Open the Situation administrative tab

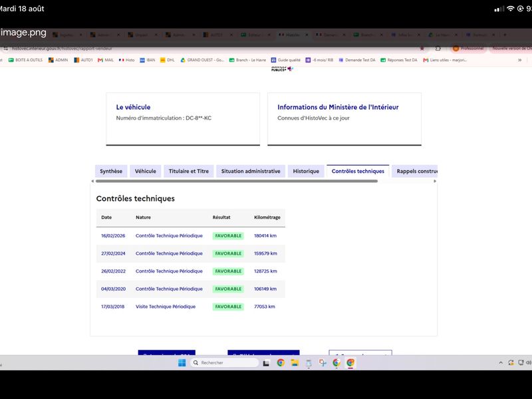(251, 172)
